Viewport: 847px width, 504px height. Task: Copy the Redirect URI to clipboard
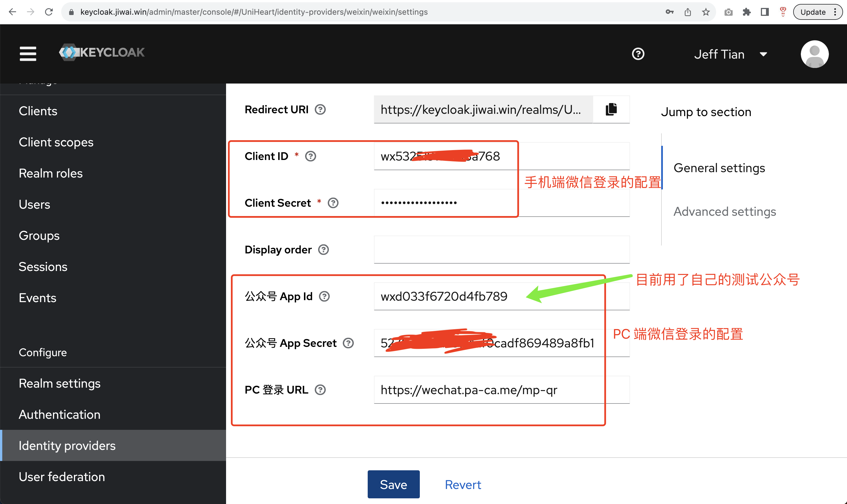point(611,109)
